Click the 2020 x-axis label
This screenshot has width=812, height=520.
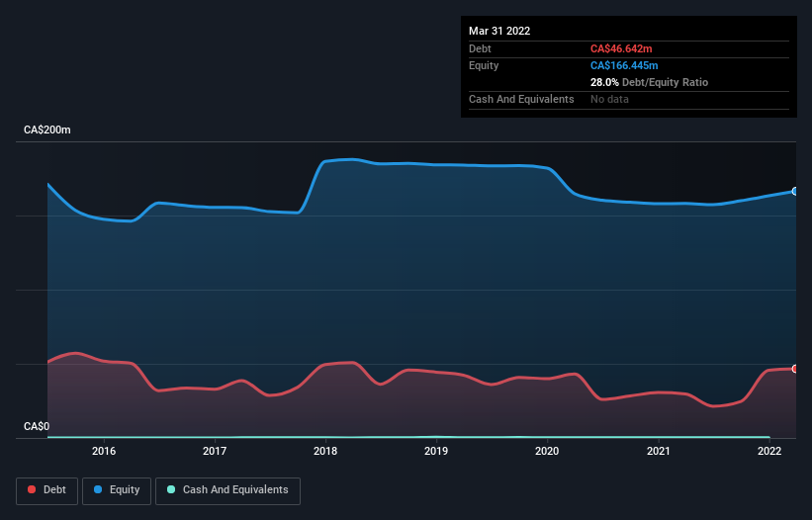click(x=547, y=451)
